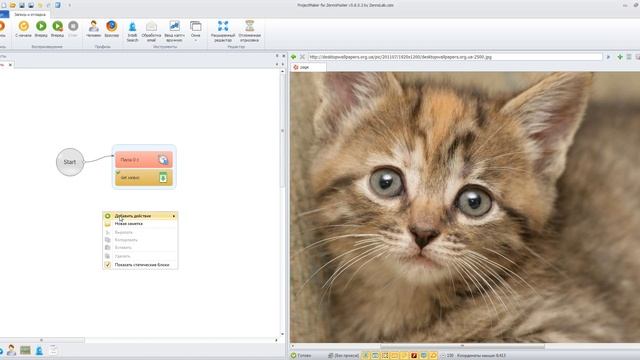Click the grey X stop-loading icon in the browser toolbar
Image resolution: width=640 pixels, height=360 pixels.
tap(302, 57)
